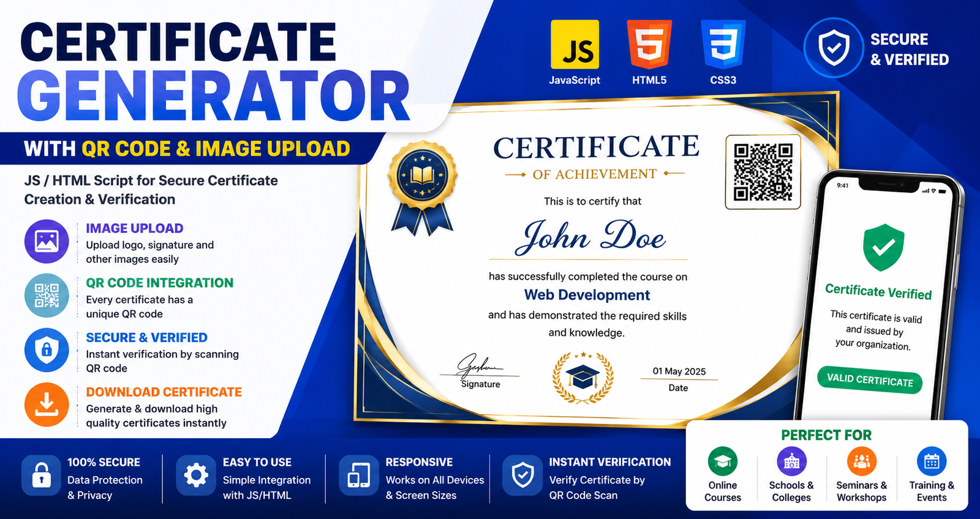Click the Secure & Verified shield badge
Image resolution: width=980 pixels, height=519 pixels.
point(834,48)
